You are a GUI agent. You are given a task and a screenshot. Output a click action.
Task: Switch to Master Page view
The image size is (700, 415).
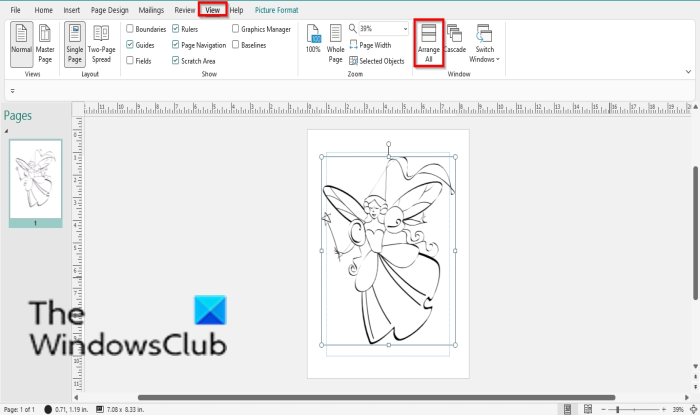[46, 43]
